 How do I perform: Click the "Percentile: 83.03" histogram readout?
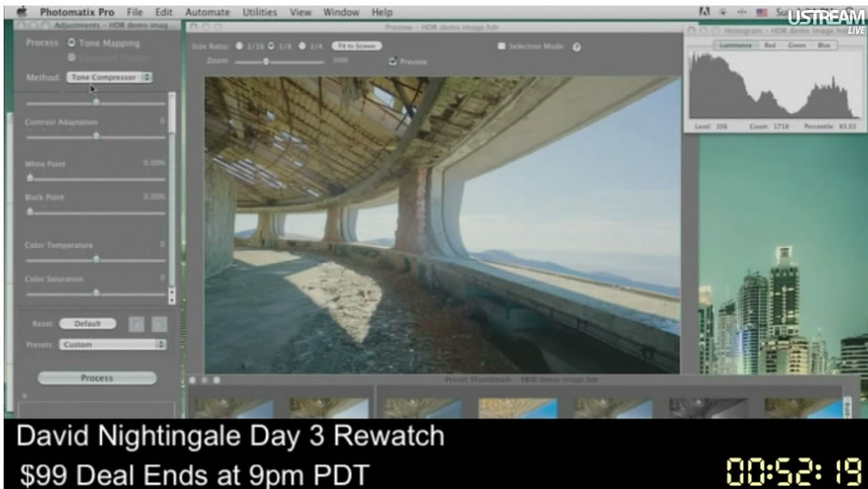pyautogui.click(x=830, y=127)
